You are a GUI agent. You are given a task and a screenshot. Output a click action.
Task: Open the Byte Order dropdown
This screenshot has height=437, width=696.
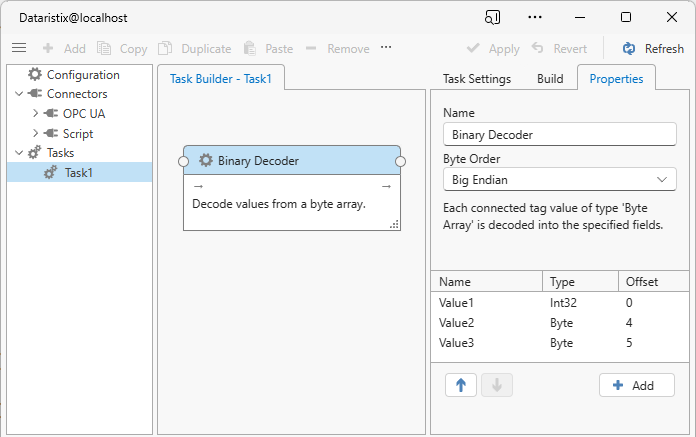[x=559, y=179]
